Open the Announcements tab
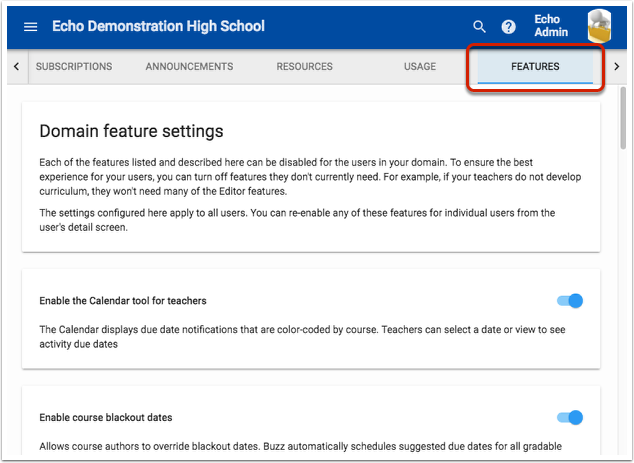This screenshot has width=634, height=463. pos(189,67)
